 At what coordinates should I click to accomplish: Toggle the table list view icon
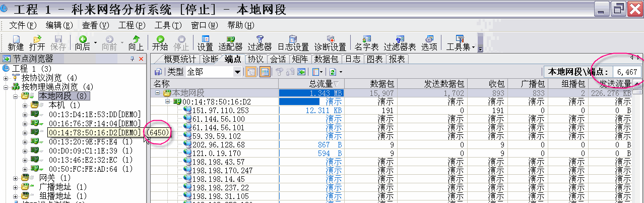(264, 72)
